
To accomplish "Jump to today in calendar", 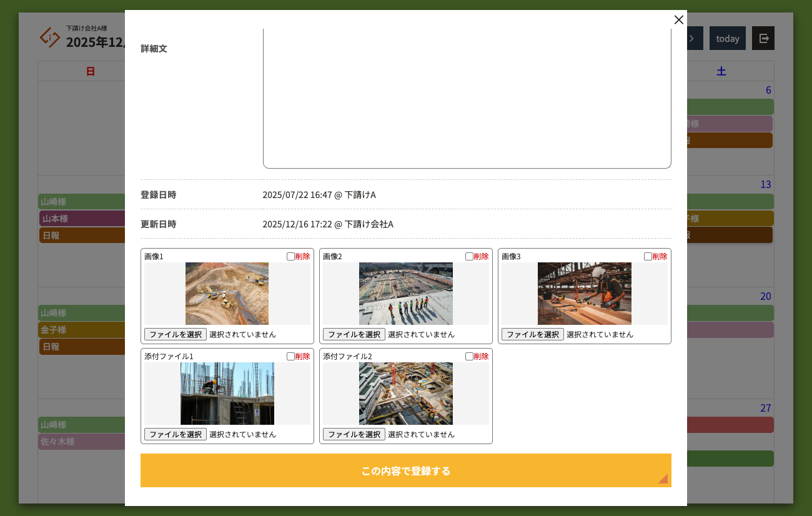I will pyautogui.click(x=727, y=38).
